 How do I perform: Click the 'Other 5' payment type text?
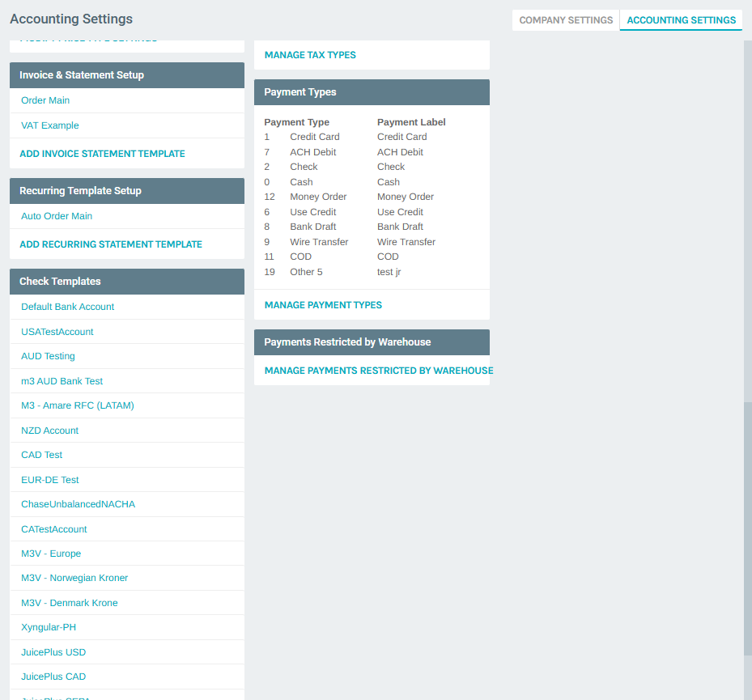[306, 272]
